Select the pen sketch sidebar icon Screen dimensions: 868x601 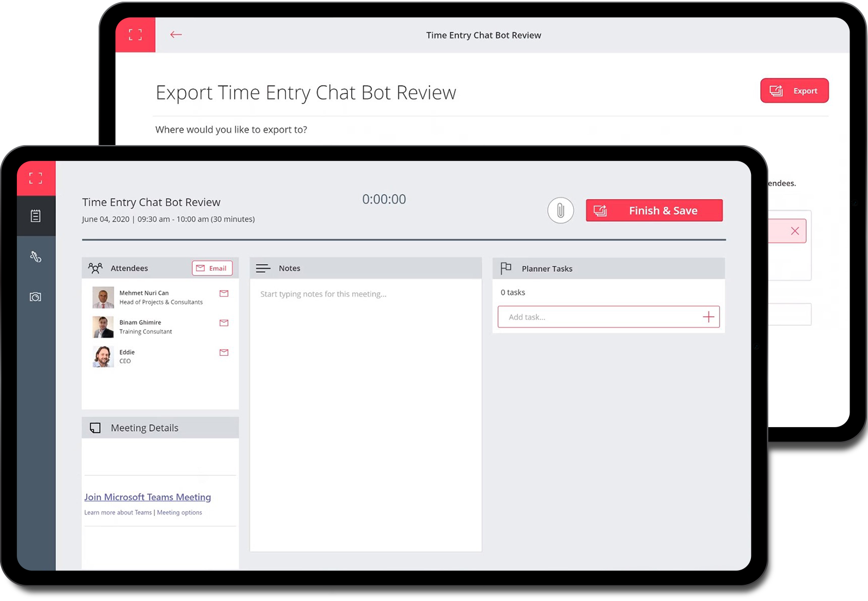coord(36,257)
